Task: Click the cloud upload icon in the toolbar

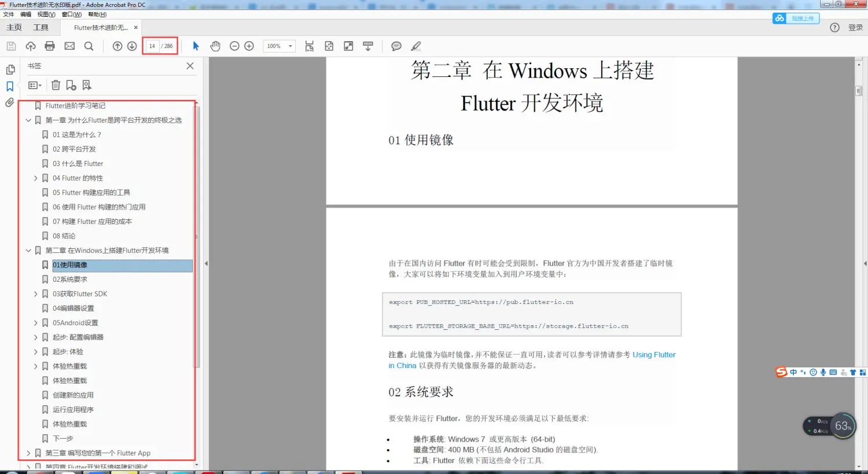Action: pyautogui.click(x=31, y=46)
